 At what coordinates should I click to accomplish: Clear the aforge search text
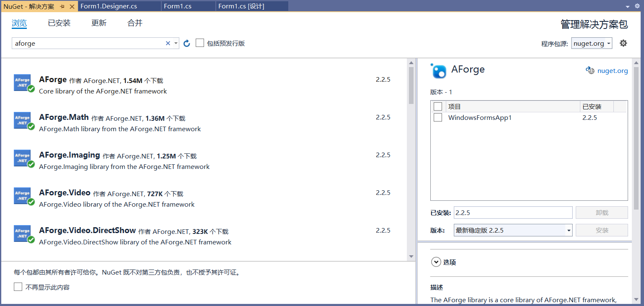click(x=168, y=43)
